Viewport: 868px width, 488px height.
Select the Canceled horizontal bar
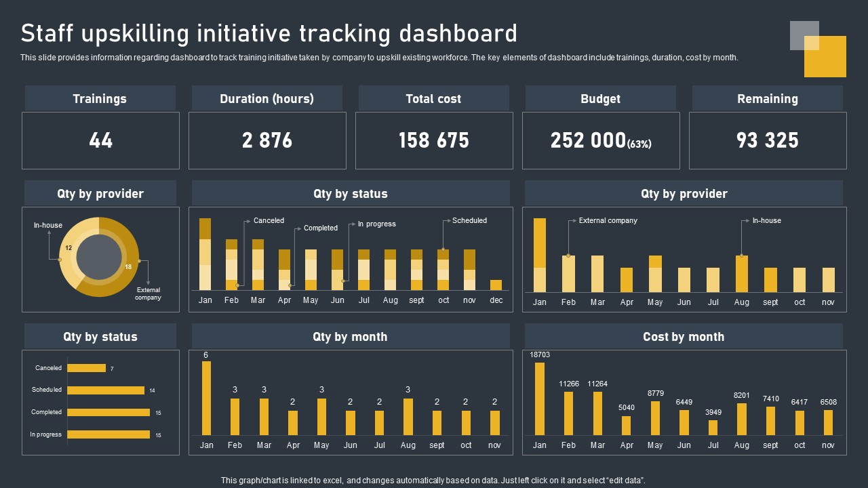pyautogui.click(x=87, y=368)
